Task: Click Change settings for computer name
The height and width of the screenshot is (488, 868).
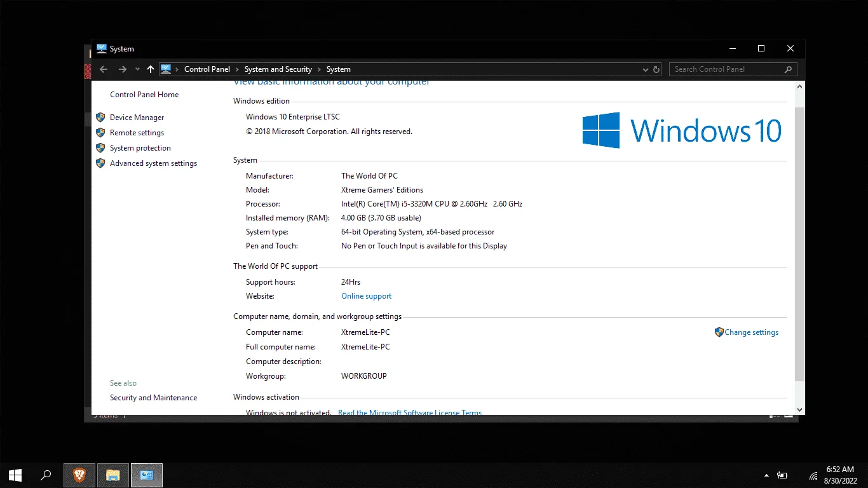Action: (751, 332)
